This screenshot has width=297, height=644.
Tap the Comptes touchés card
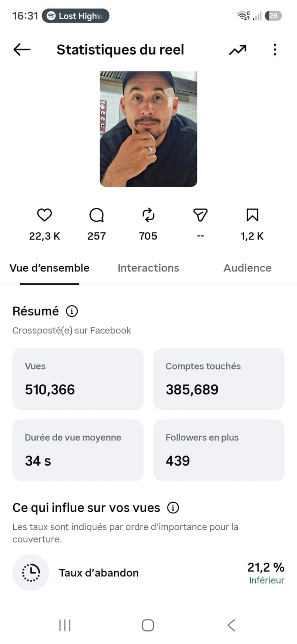click(219, 379)
